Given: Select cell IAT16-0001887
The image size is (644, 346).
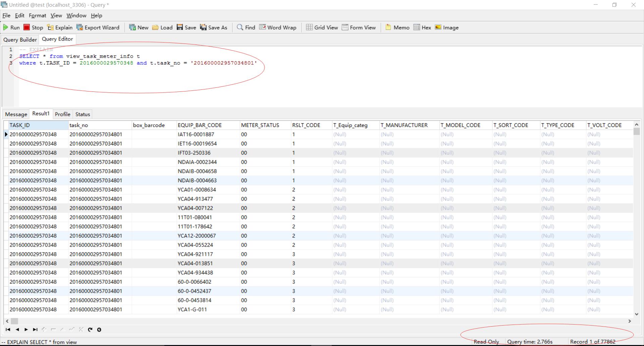Looking at the screenshot, I should click(208, 134).
